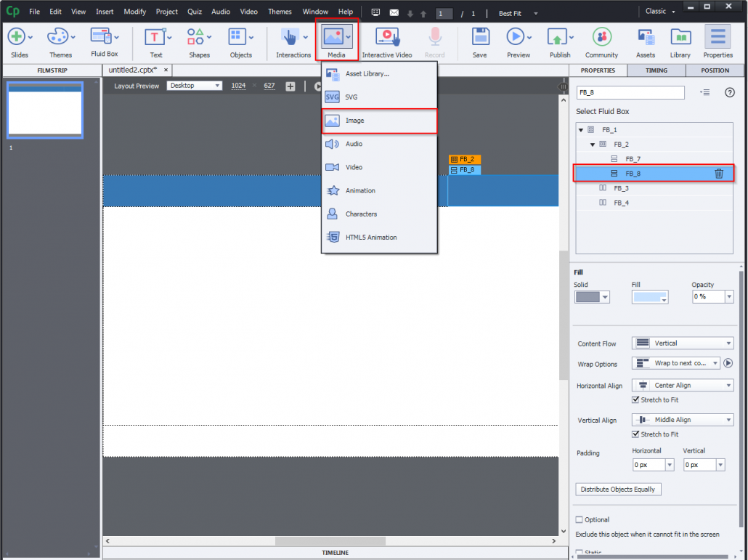The image size is (748, 560).
Task: Collapse the FB_2 tree node
Action: [x=592, y=144]
